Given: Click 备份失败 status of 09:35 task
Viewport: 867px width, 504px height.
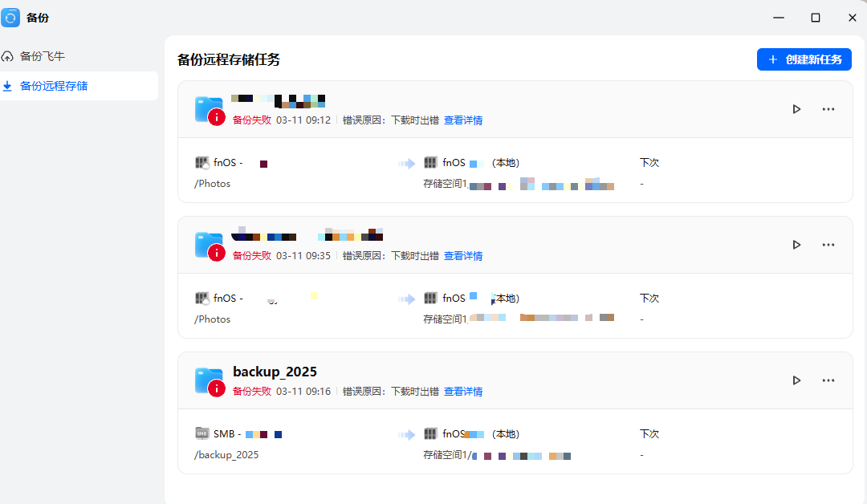Looking at the screenshot, I should click(251, 255).
